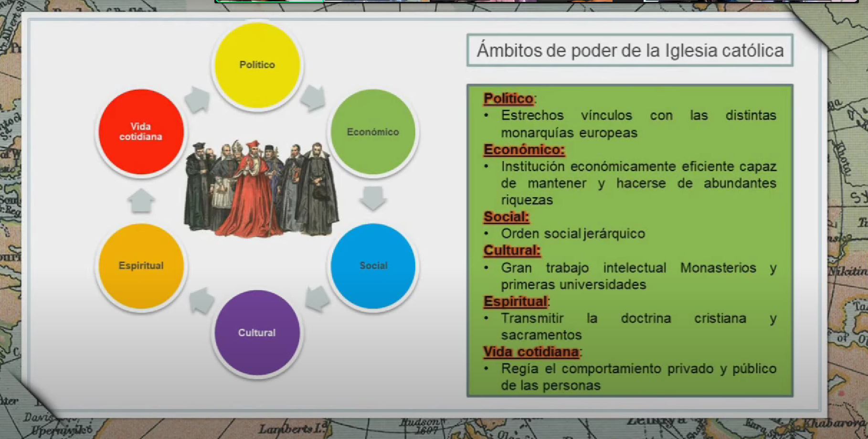
Task: Click the 'Vida cotidiana' heading in green box
Action: 531,352
